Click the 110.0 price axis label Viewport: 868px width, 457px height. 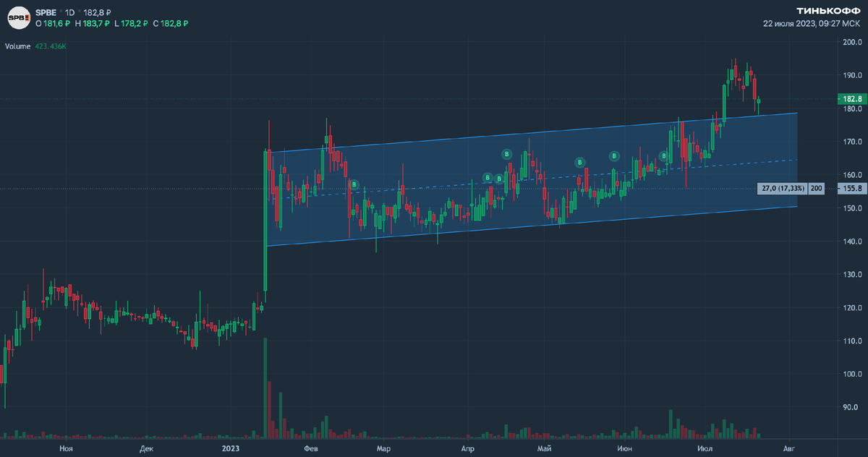click(x=851, y=341)
